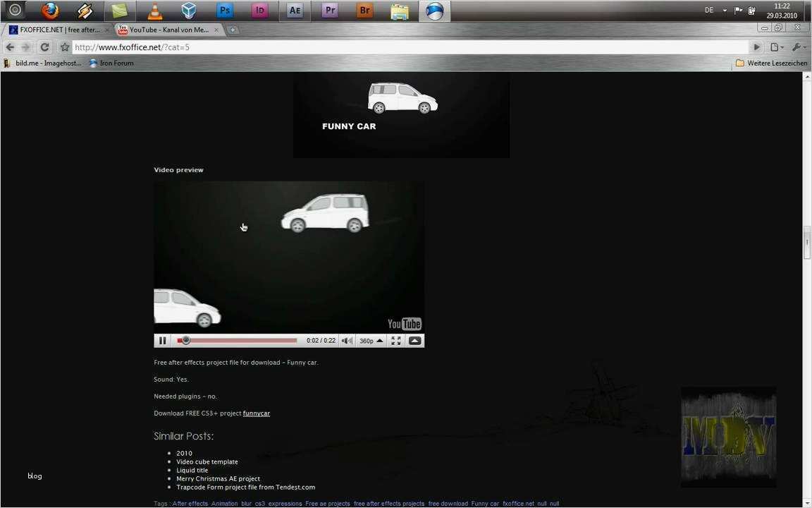Reload the current page

44,47
